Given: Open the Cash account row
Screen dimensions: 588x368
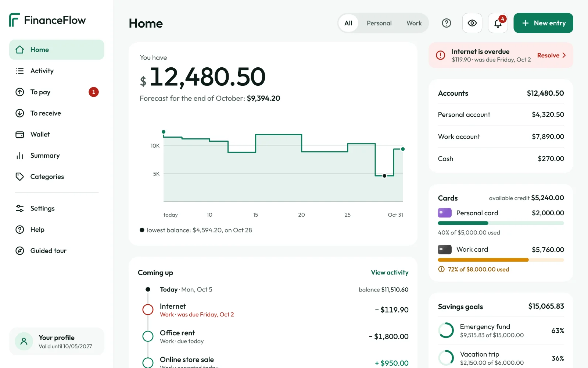Looking at the screenshot, I should (x=501, y=159).
